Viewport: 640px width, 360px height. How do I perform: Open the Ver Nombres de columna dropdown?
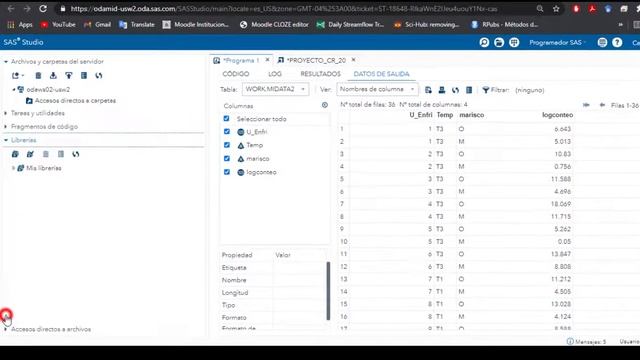pyautogui.click(x=377, y=89)
